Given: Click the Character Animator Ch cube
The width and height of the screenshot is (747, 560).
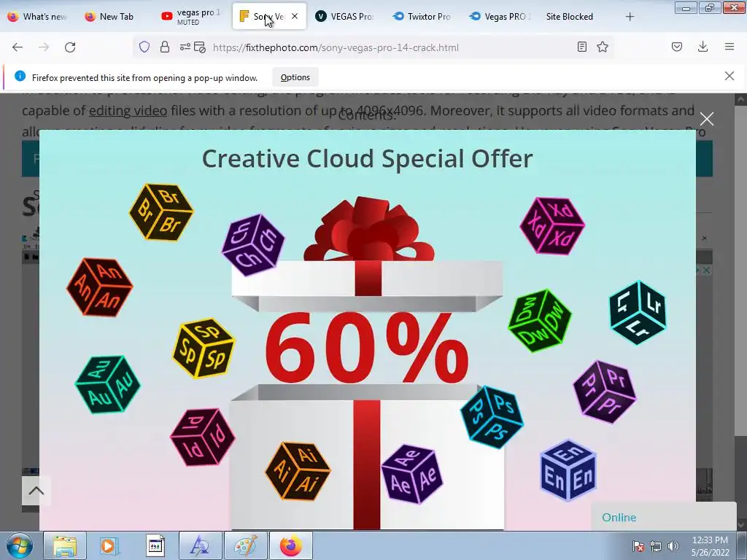Looking at the screenshot, I should pos(253,245).
